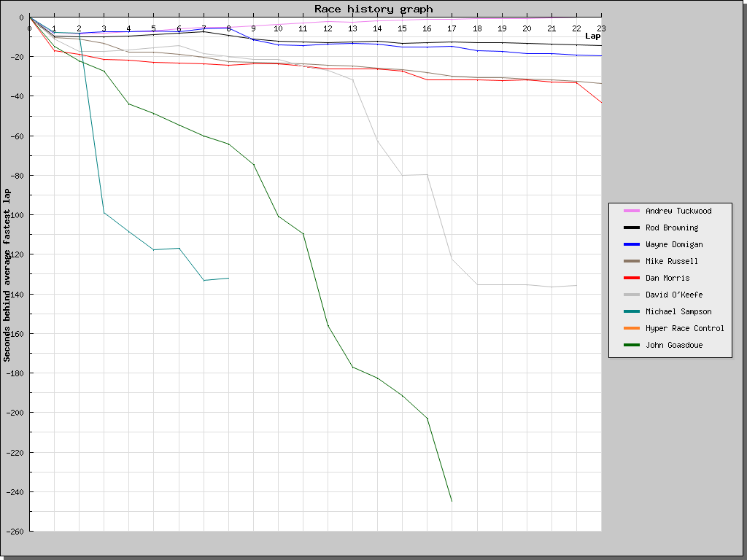
Task: Click the -260 y-axis value
Action: pos(15,532)
